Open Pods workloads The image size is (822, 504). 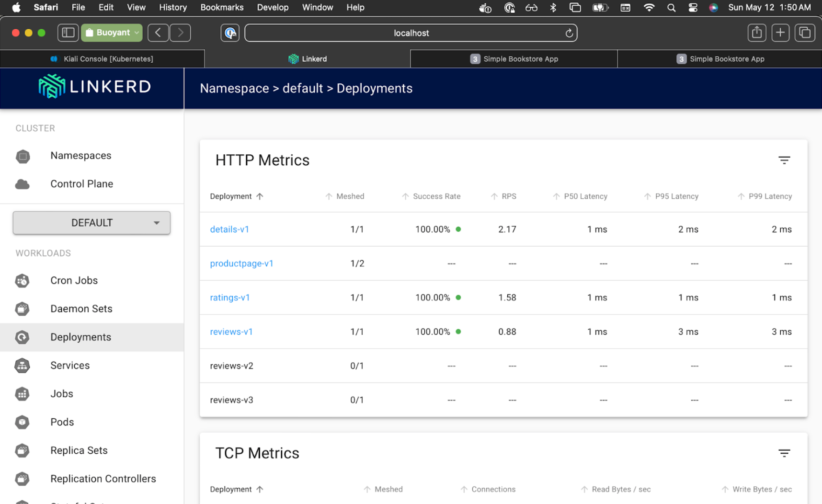62,422
